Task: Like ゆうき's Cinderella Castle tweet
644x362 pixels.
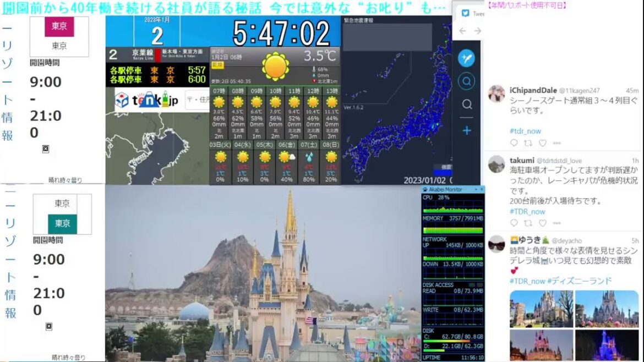Action: pyautogui.click(x=542, y=360)
